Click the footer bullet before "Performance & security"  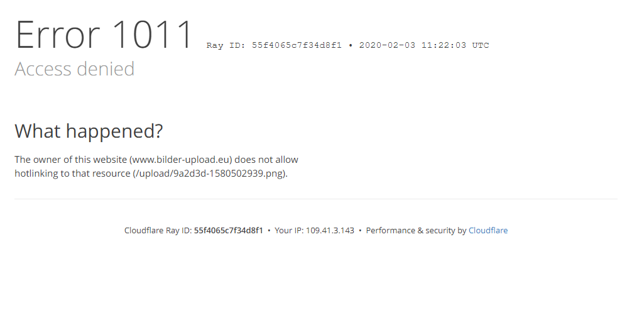[360, 231]
